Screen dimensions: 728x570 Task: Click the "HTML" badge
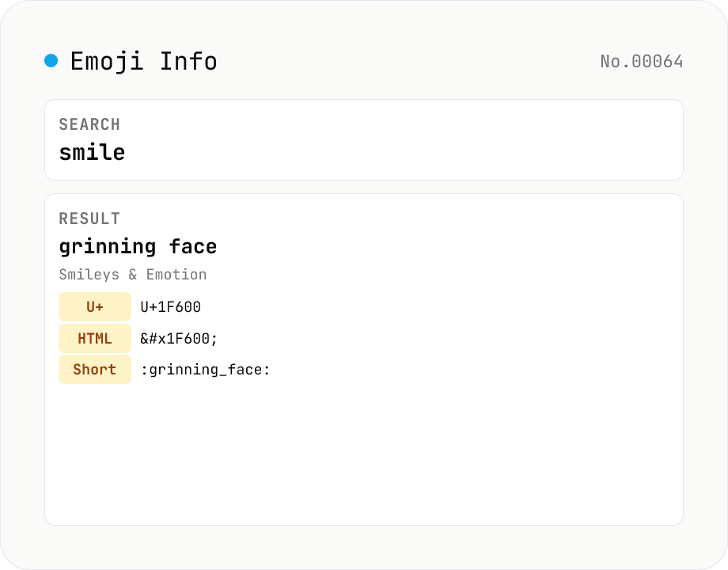(95, 338)
